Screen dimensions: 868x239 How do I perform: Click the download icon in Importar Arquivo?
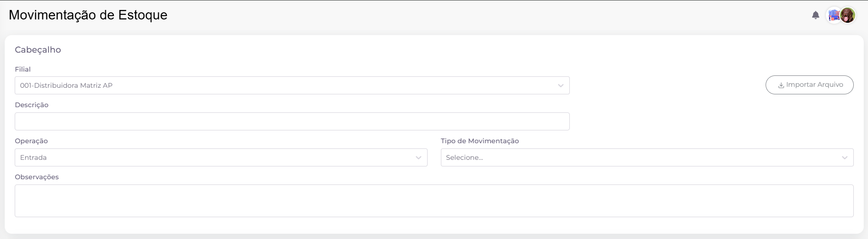781,85
